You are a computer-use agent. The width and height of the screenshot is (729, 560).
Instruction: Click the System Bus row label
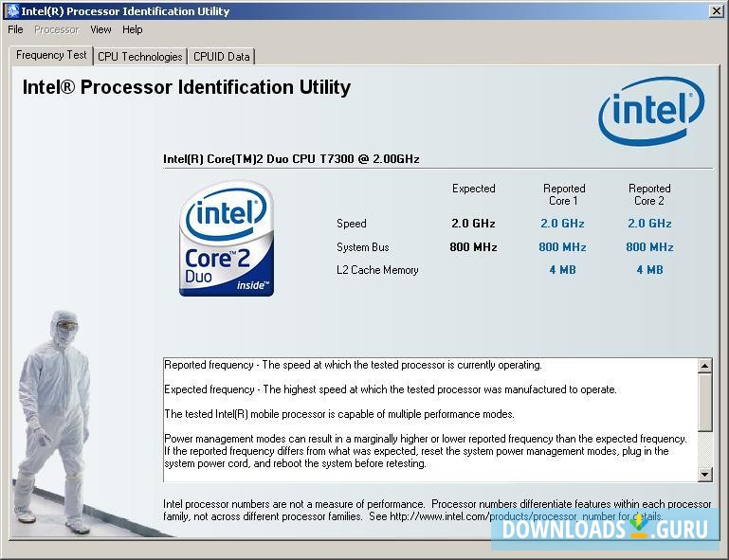(x=363, y=247)
